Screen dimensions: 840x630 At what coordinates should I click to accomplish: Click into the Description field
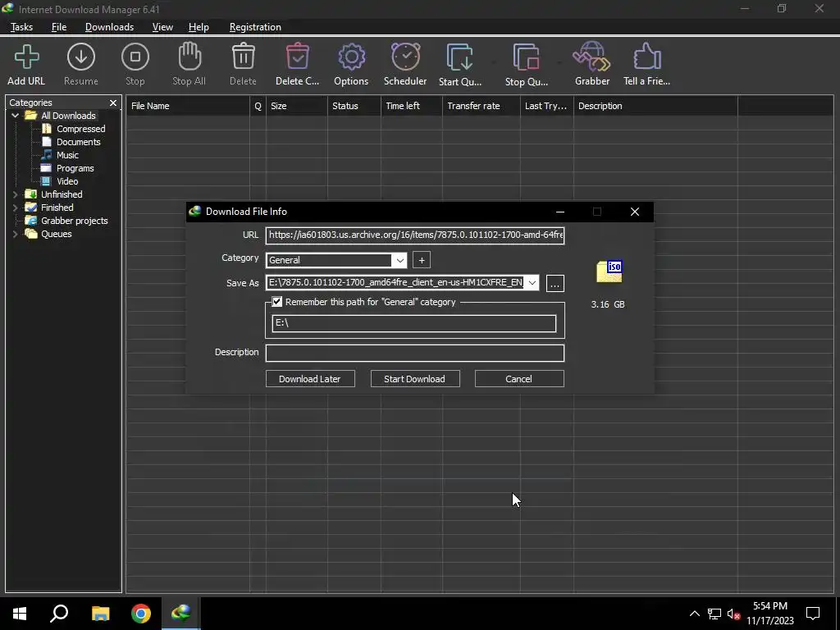click(x=415, y=353)
